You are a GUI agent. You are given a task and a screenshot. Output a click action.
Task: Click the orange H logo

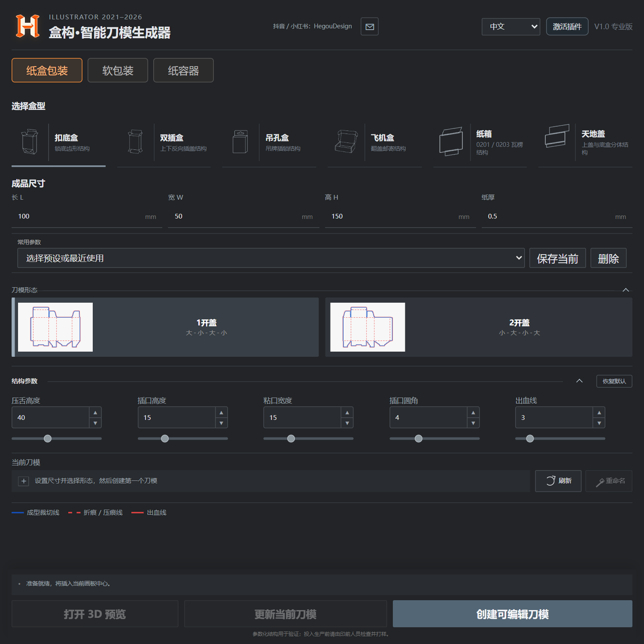pos(27,26)
